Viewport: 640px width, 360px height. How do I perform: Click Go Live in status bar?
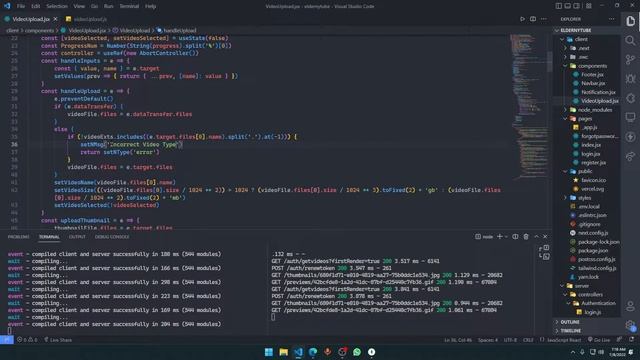[599, 340]
